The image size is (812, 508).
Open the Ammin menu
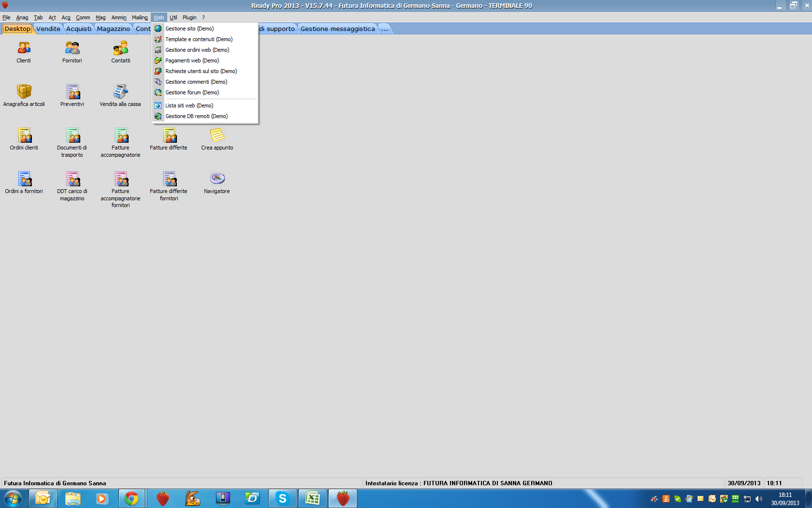119,17
